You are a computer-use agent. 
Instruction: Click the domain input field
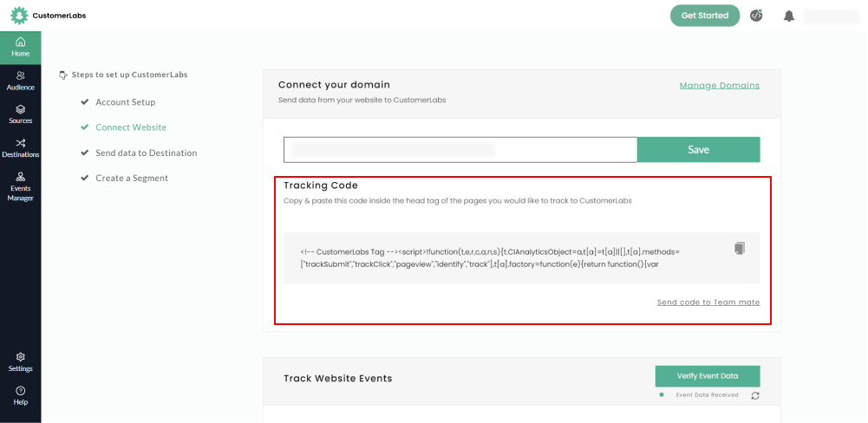pyautogui.click(x=460, y=149)
